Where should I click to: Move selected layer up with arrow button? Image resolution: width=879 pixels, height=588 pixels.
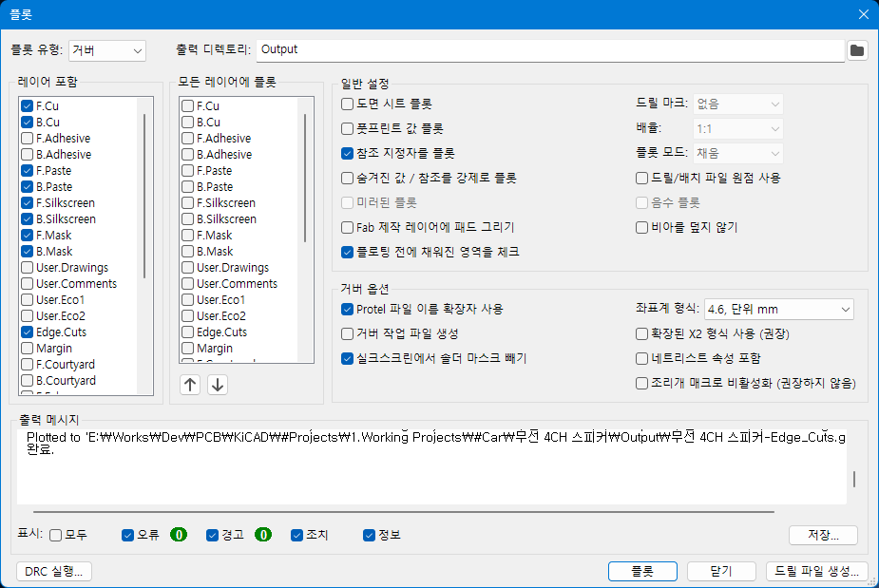[190, 385]
